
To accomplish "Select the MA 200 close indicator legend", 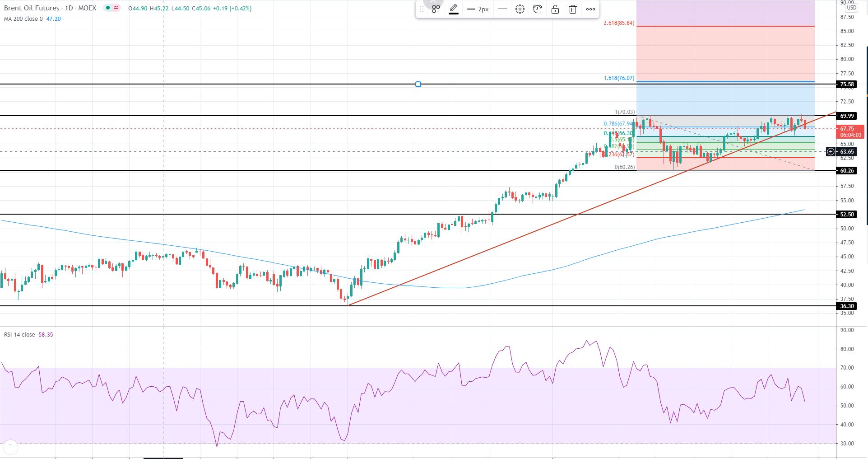I will [x=23, y=19].
